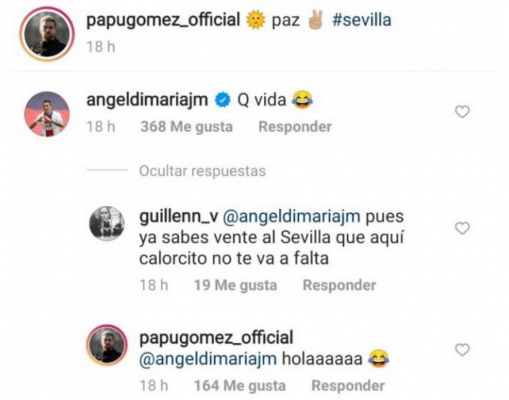
Task: Open the @angeldimariajm mention in guillenn_v's reply
Action: point(291,217)
